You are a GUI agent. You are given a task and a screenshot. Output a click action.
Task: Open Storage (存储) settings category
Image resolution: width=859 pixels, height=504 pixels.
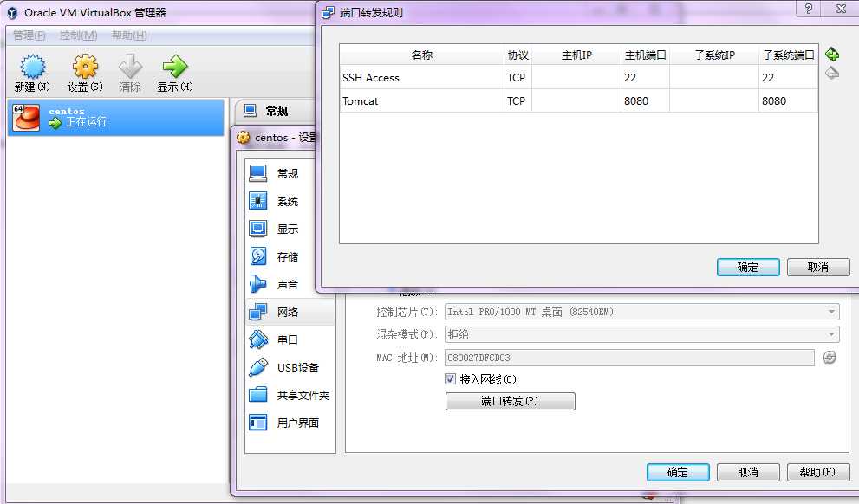pos(290,256)
